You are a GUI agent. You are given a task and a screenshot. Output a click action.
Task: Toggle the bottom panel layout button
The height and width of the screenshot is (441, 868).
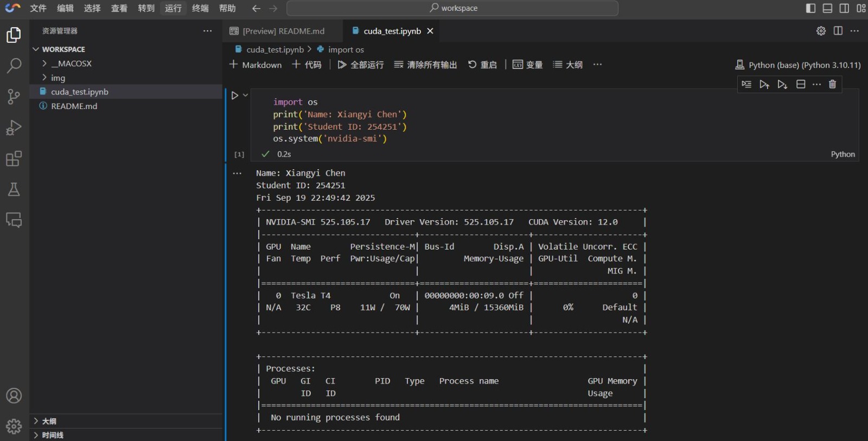pyautogui.click(x=827, y=8)
